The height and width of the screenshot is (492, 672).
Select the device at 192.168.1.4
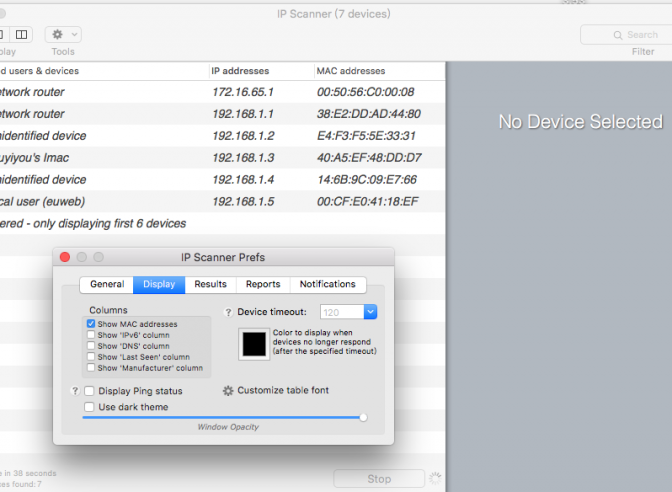click(222, 180)
